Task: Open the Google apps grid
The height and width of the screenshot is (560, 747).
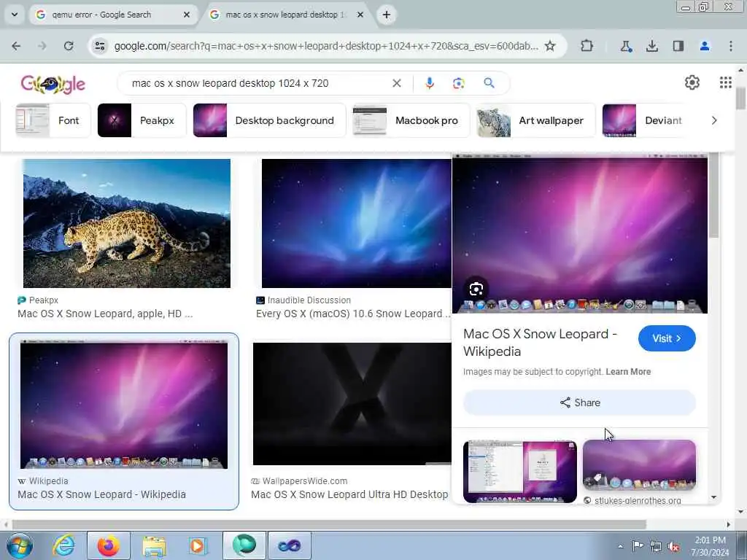Action: pyautogui.click(x=725, y=82)
